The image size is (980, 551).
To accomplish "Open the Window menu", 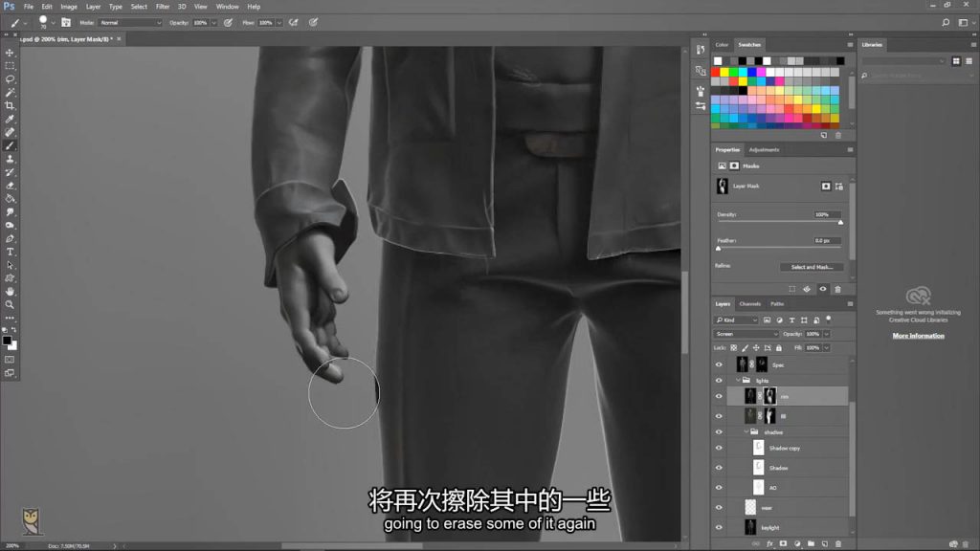I will [x=227, y=7].
